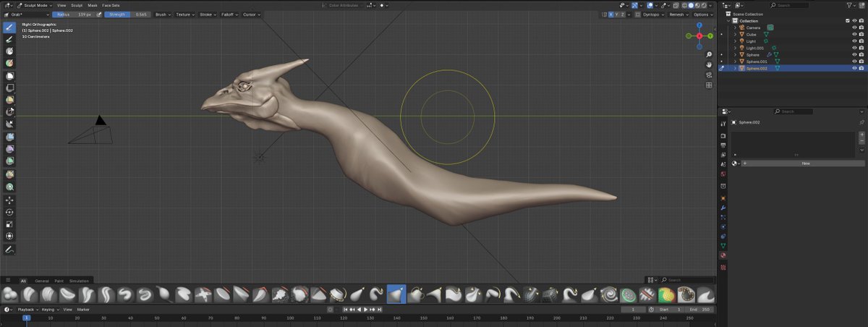The width and height of the screenshot is (868, 327).
Task: Open the Remesh dropdown
Action: pos(678,14)
